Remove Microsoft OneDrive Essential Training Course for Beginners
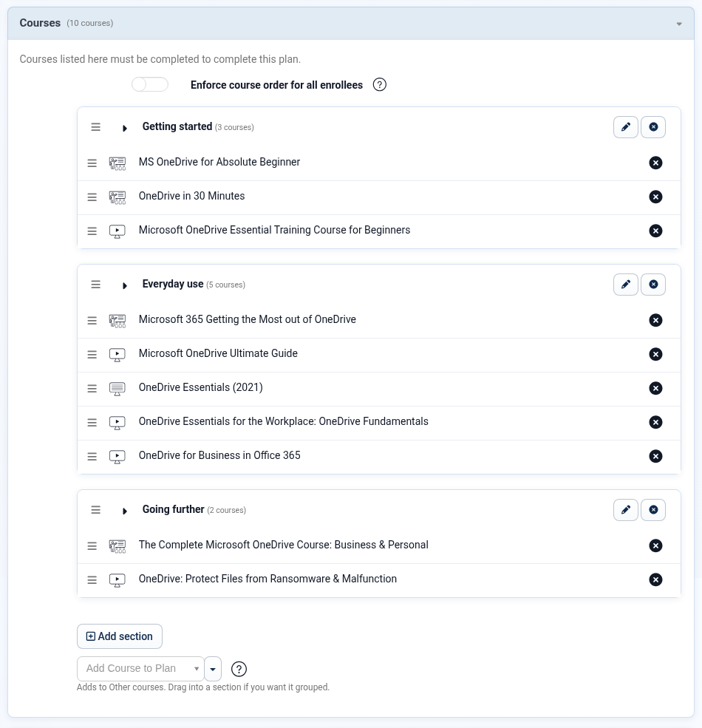Viewport: 702px width, 728px height. pos(655,231)
